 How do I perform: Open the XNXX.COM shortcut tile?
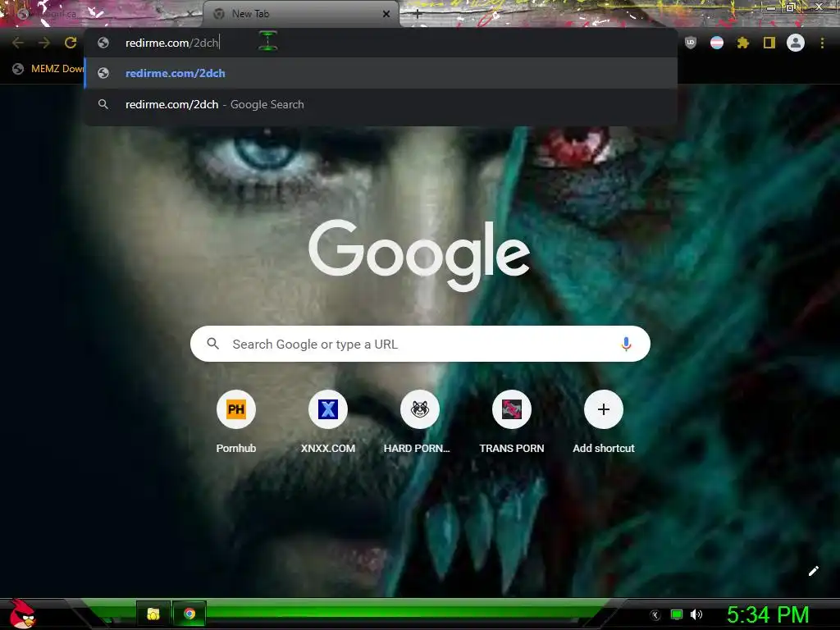[328, 422]
